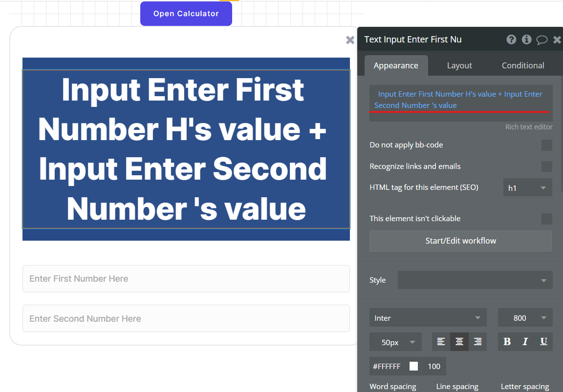Center align the text

(459, 342)
